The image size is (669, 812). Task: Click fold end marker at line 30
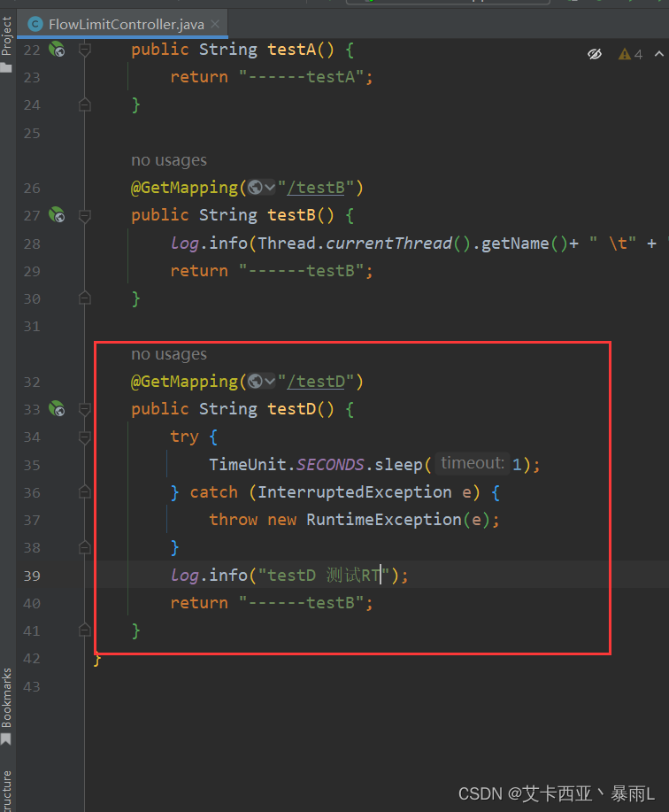coord(85,298)
